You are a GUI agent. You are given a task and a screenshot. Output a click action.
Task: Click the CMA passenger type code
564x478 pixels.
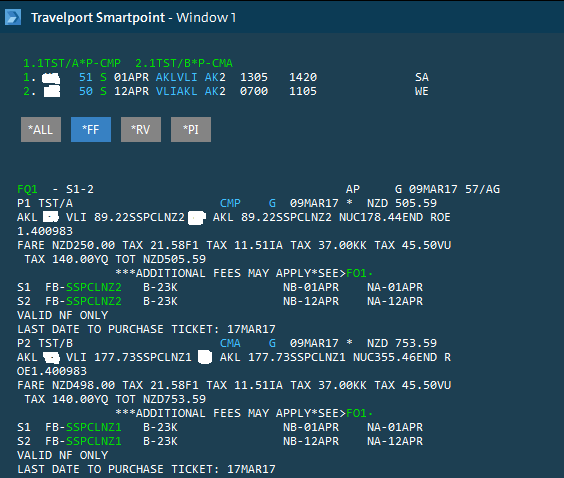coord(230,343)
